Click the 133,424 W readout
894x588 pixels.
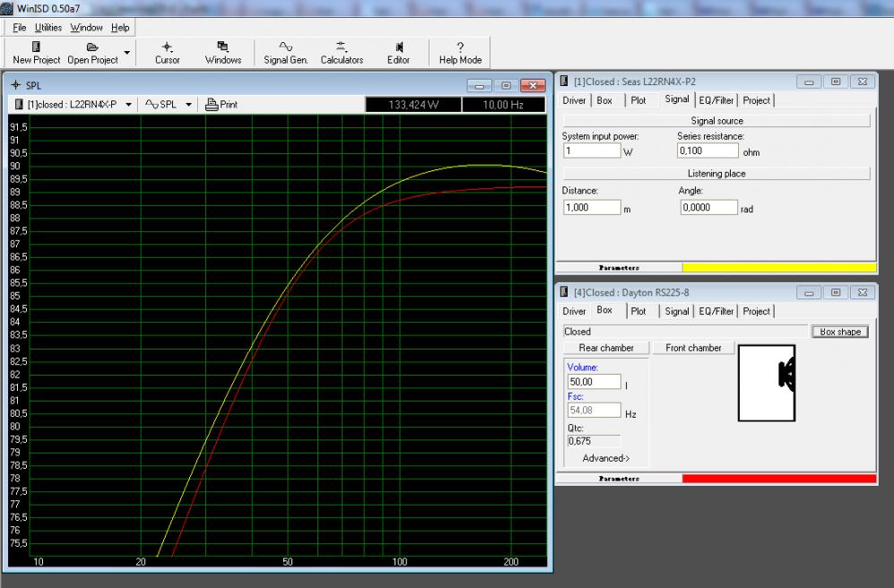tap(413, 105)
